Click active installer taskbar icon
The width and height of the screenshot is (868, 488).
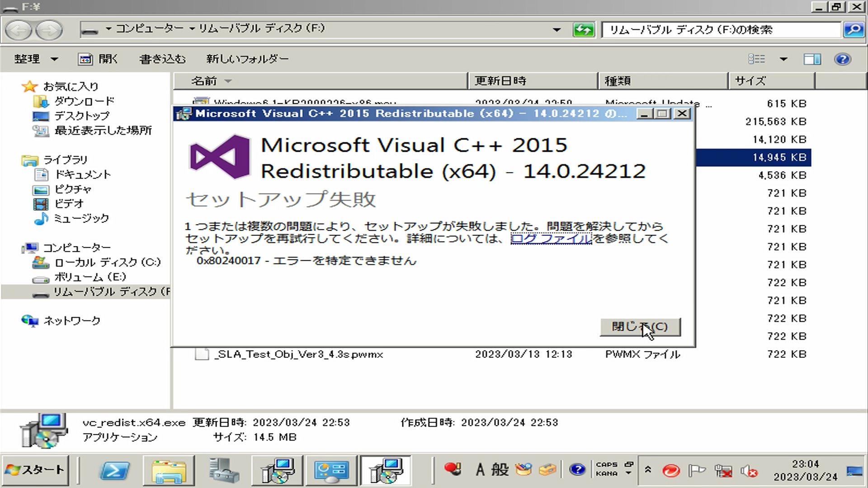point(385,470)
